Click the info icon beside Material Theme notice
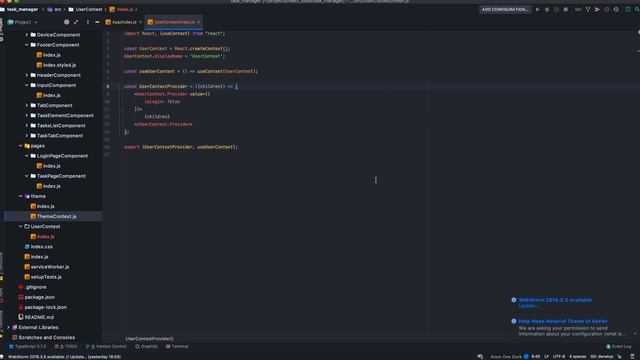The width and height of the screenshot is (640, 360). click(x=514, y=321)
